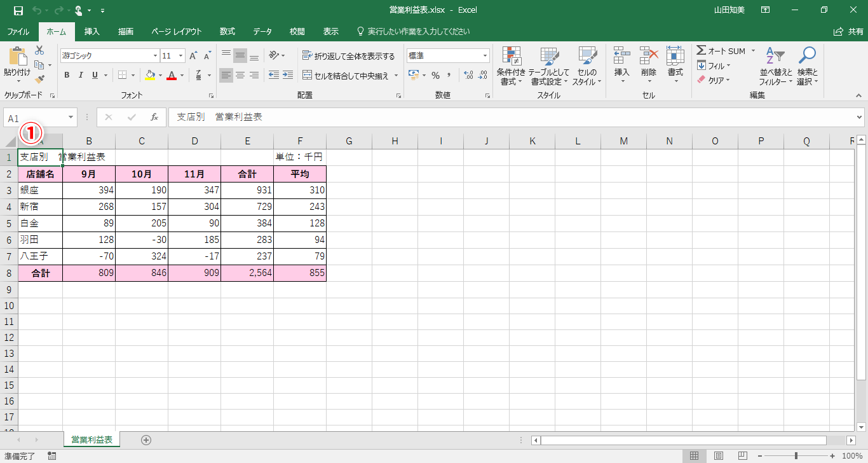
Task: Switch to the ページ レイアウト tab
Action: pyautogui.click(x=177, y=32)
